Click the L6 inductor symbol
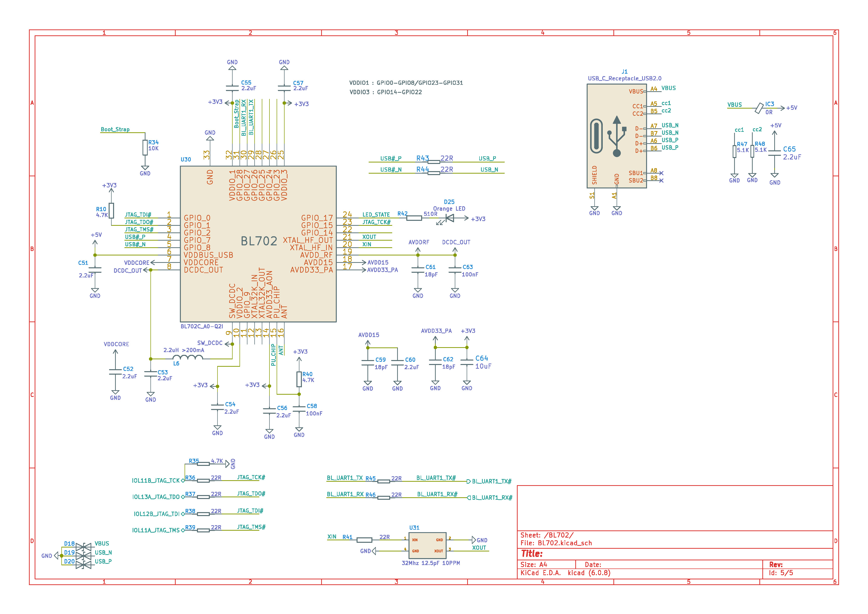 188,357
